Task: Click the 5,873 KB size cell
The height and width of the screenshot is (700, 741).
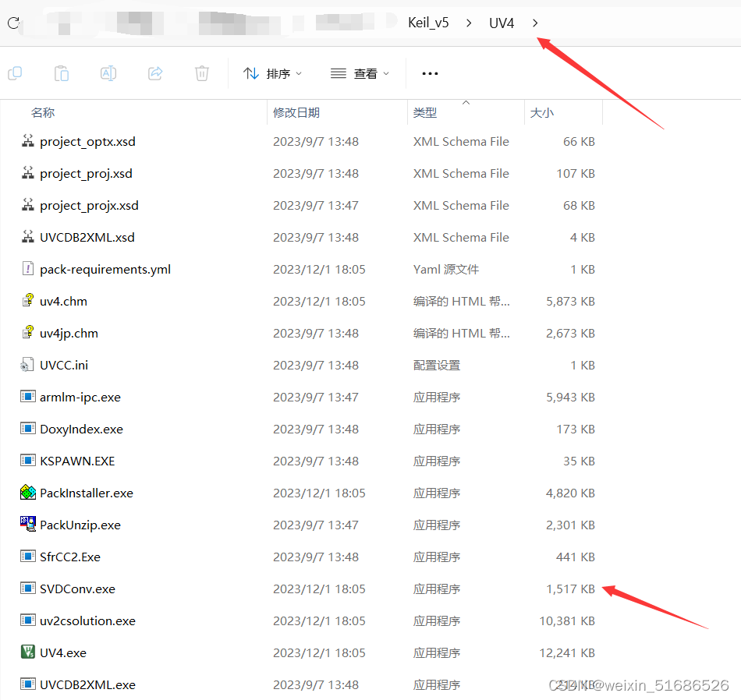Action: pyautogui.click(x=570, y=302)
